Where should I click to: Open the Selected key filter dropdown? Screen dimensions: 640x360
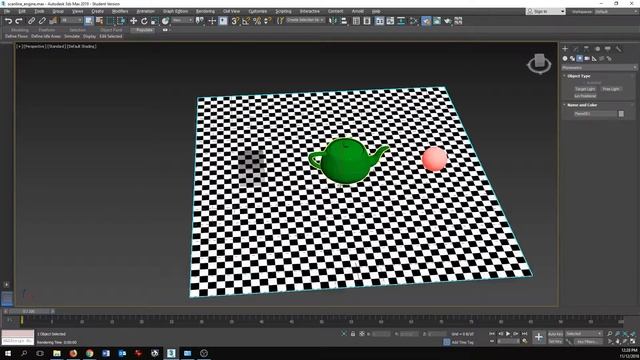point(584,334)
